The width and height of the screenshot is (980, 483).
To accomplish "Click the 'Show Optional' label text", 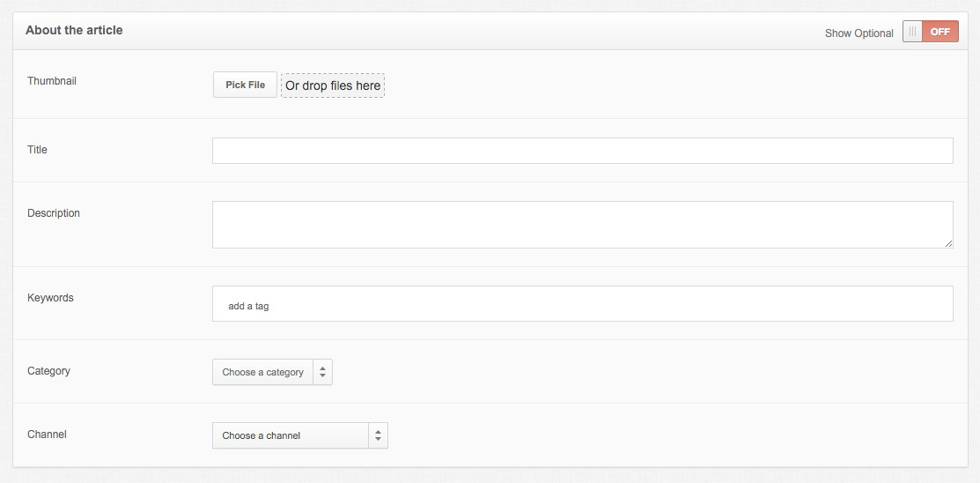I will point(858,33).
